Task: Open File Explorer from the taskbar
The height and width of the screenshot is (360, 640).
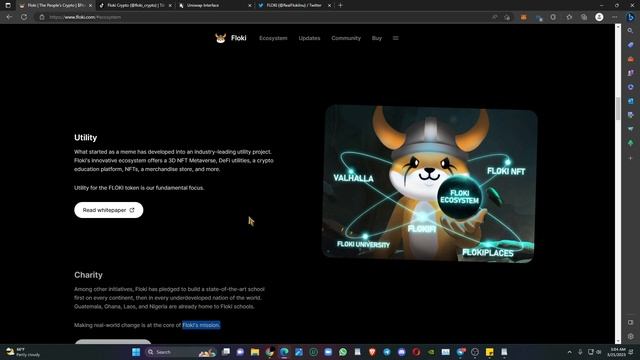Action: coord(255,352)
